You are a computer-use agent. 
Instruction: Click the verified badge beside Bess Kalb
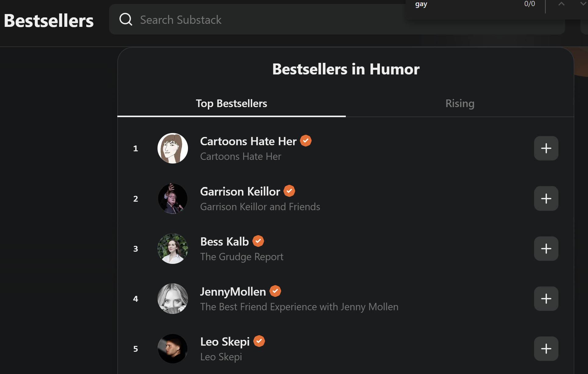tap(258, 241)
